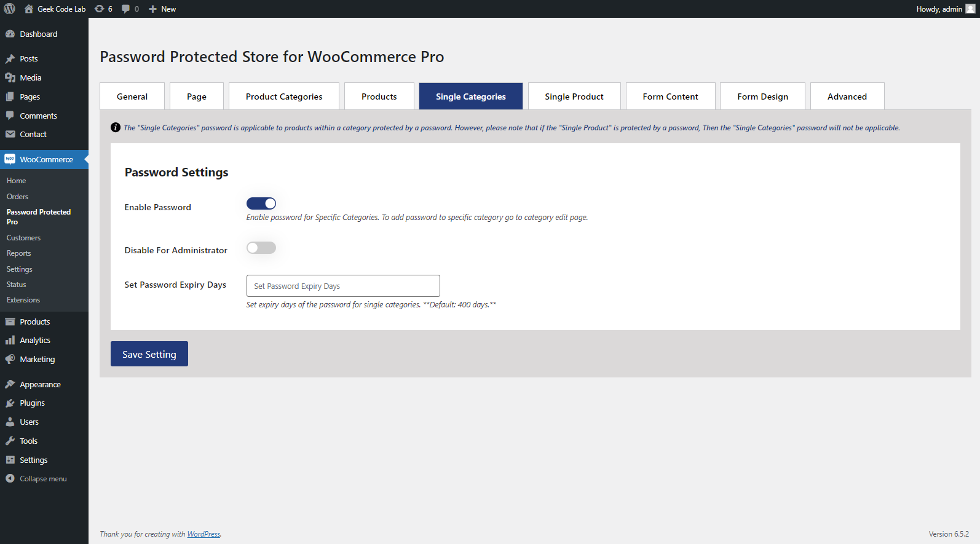The image size is (980, 544).
Task: Click the Appearance paintbrush icon
Action: pyautogui.click(x=10, y=384)
